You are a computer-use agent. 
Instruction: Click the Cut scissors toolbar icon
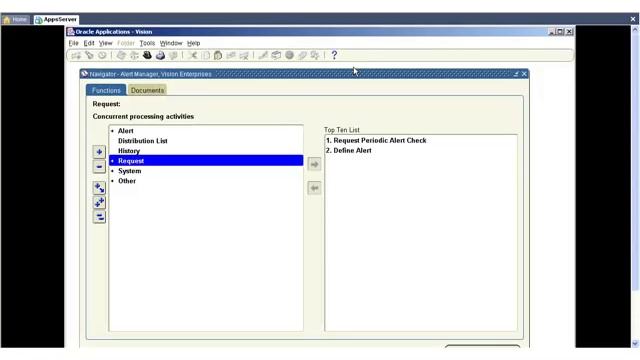click(x=192, y=56)
